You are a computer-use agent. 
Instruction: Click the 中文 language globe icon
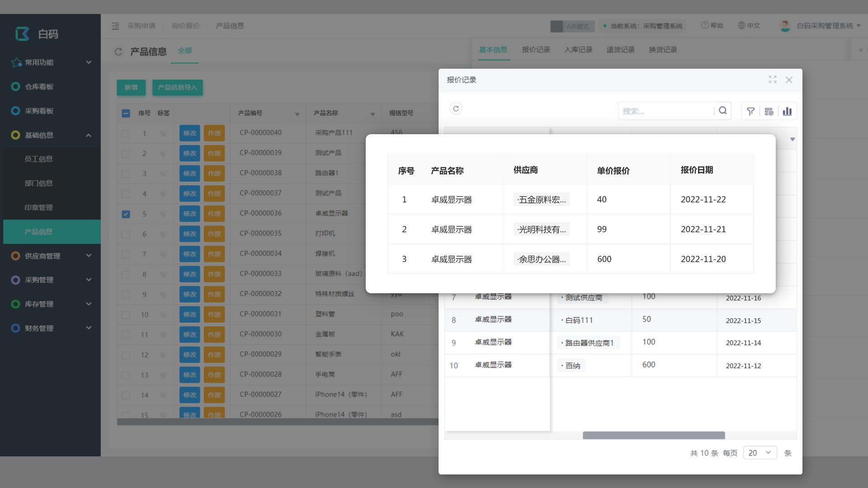pyautogui.click(x=741, y=26)
